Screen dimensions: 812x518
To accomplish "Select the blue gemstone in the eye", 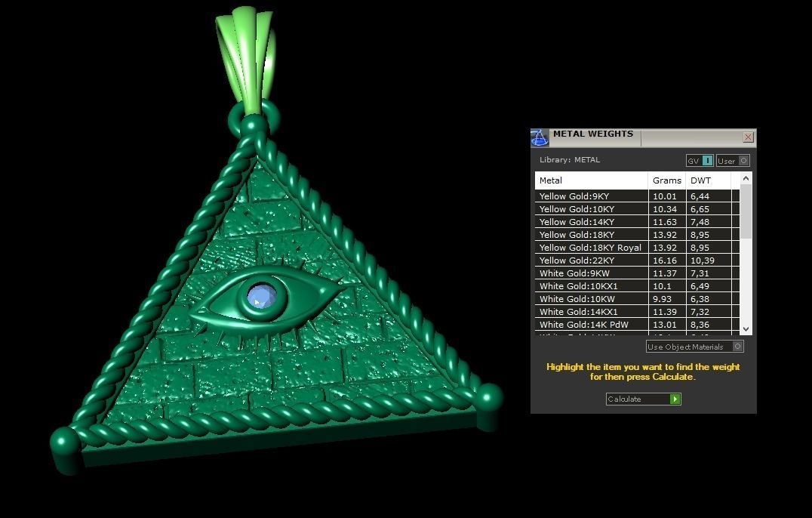I will click(262, 297).
